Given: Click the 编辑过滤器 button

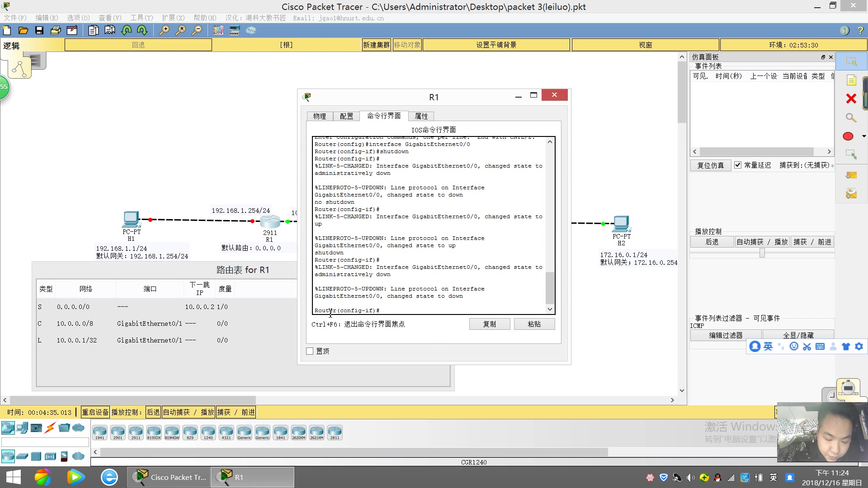Looking at the screenshot, I should coord(726,335).
